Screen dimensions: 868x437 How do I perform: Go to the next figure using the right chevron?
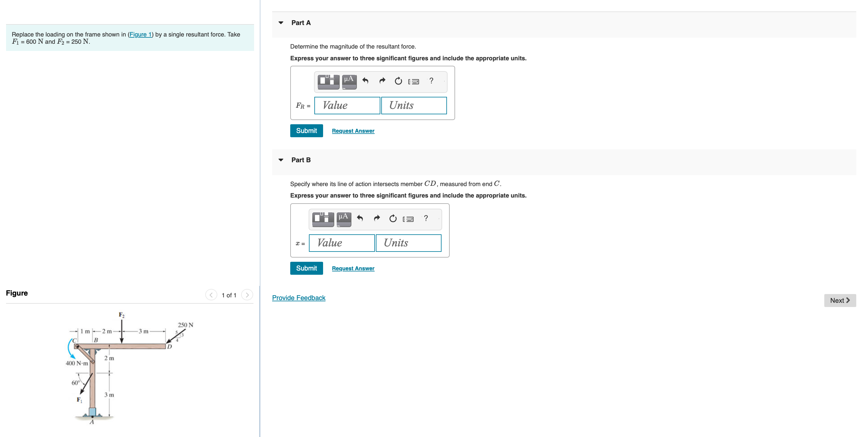coord(247,295)
